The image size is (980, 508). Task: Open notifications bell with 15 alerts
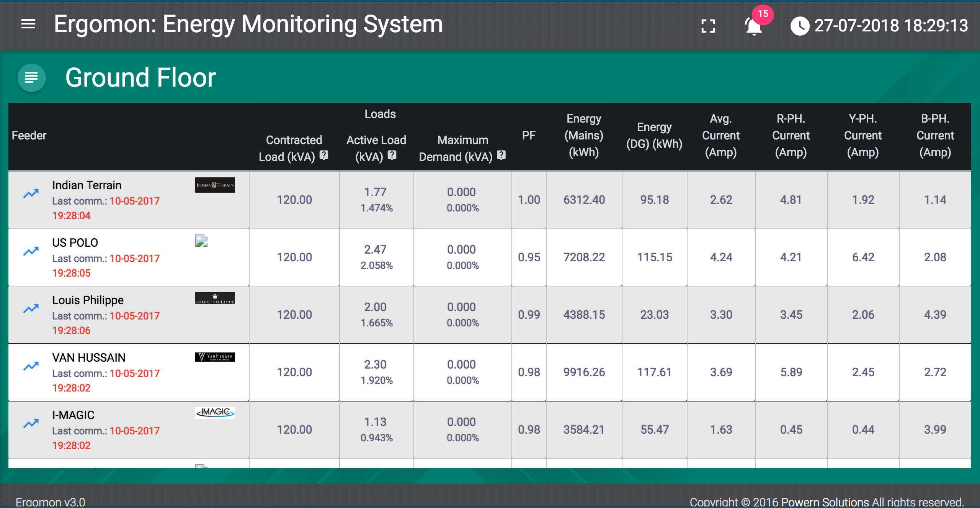pyautogui.click(x=753, y=26)
